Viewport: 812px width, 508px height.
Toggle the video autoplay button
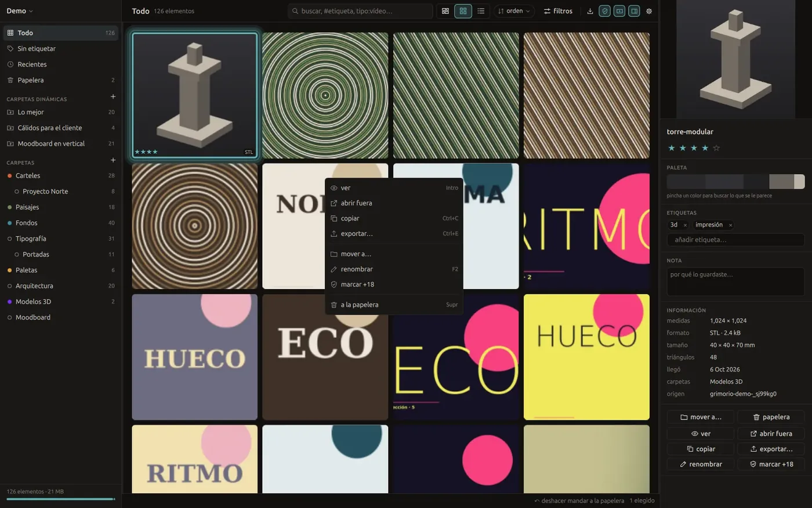click(619, 11)
